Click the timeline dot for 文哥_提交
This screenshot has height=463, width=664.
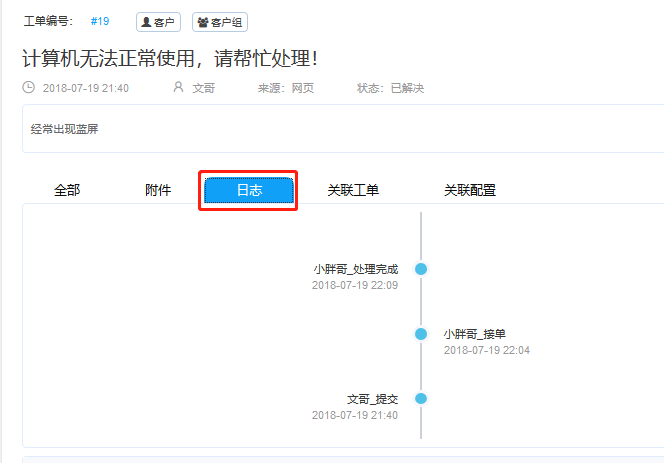click(x=421, y=398)
